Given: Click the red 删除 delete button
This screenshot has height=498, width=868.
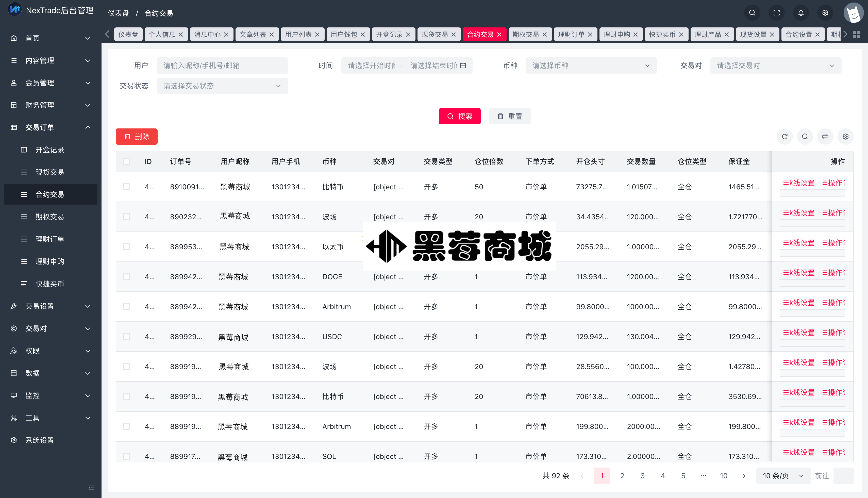Looking at the screenshot, I should click(137, 137).
